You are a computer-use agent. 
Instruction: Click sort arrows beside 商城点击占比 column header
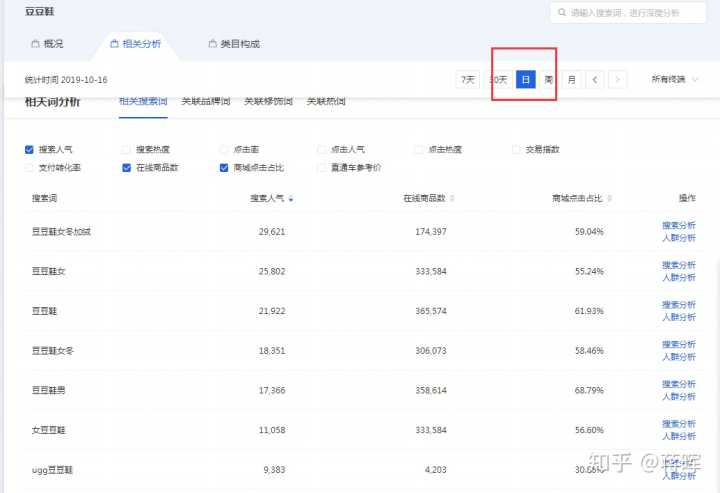tap(609, 199)
